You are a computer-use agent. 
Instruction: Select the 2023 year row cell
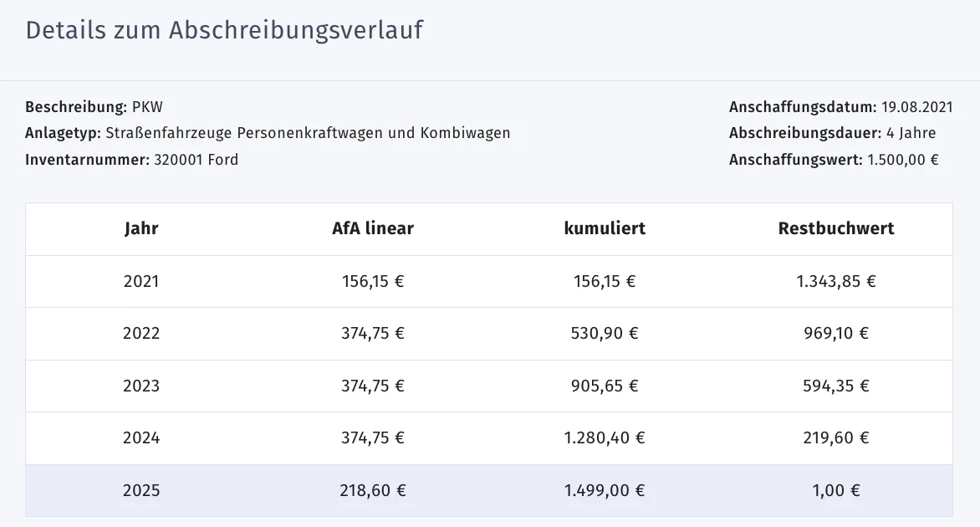141,386
